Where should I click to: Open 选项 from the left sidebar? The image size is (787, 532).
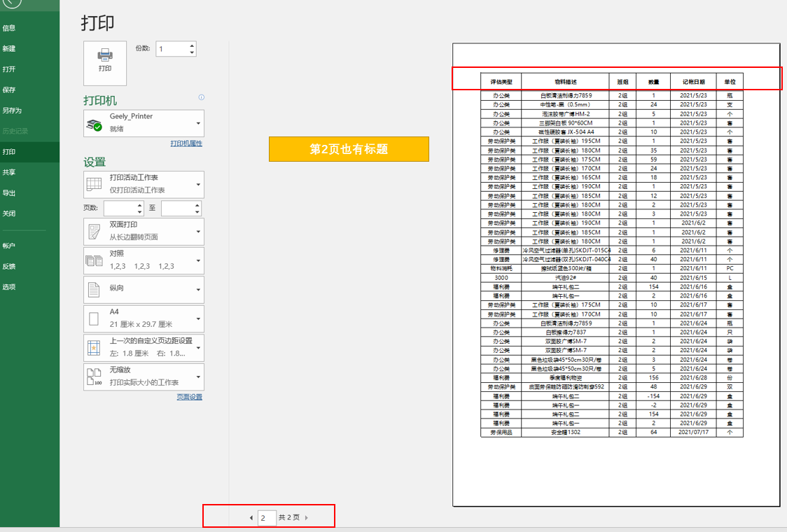[x=8, y=287]
